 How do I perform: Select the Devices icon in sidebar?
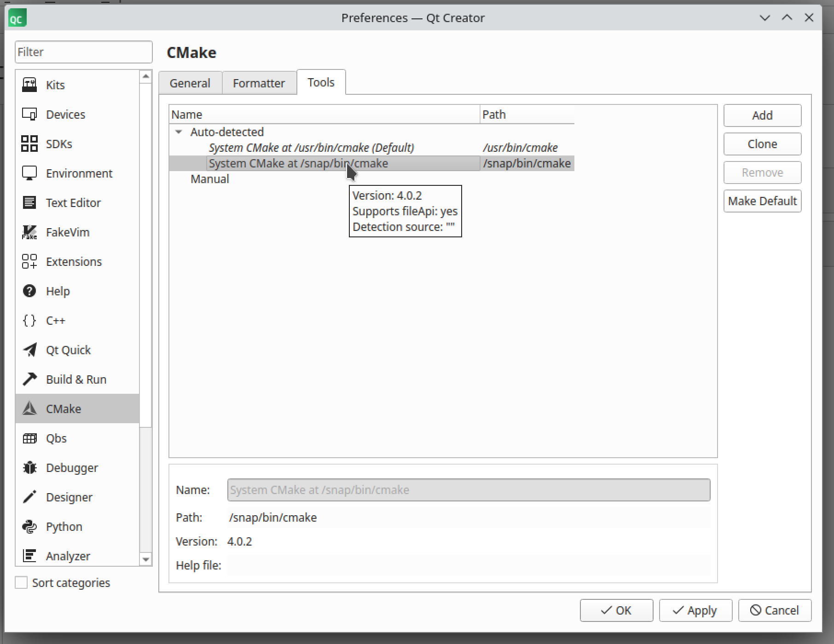(x=29, y=115)
